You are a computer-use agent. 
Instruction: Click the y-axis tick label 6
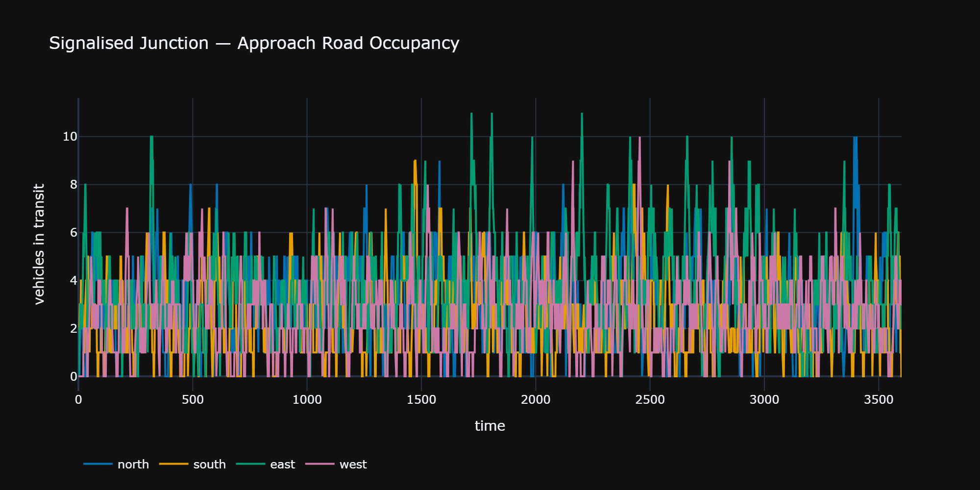point(73,233)
